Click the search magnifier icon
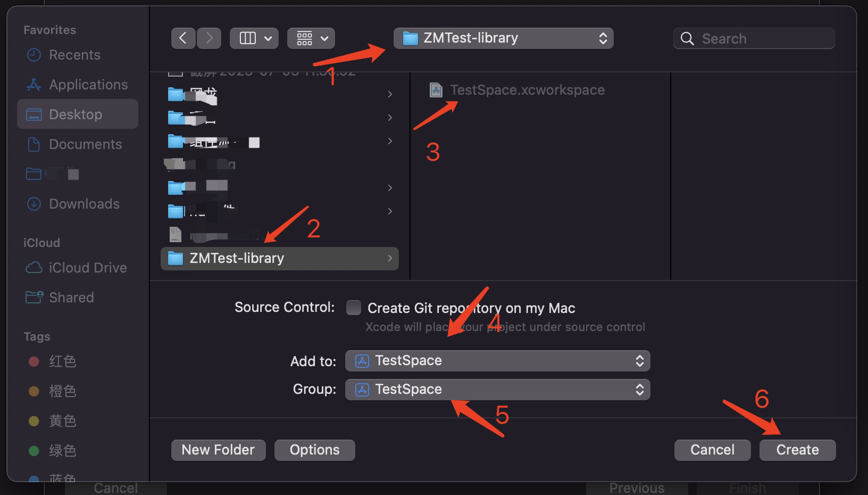The width and height of the screenshot is (868, 495). click(687, 38)
